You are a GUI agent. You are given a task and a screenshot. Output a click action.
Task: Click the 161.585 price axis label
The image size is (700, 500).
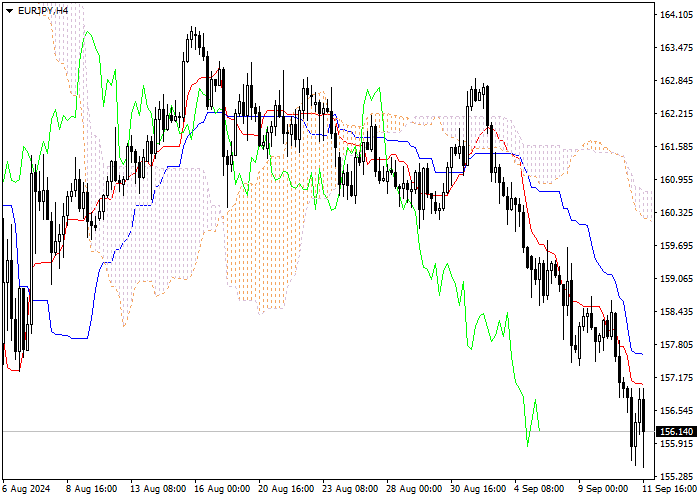(x=676, y=147)
